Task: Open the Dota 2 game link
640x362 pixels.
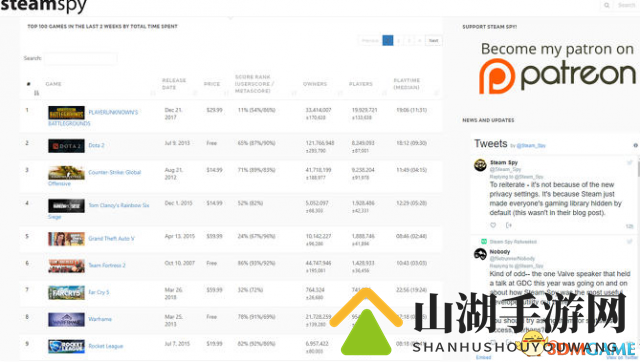Action: pyautogui.click(x=96, y=145)
